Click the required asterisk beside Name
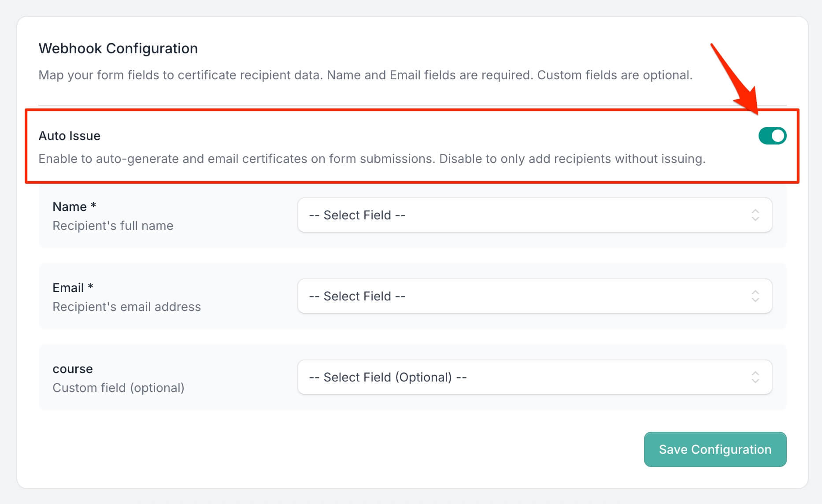 93,206
